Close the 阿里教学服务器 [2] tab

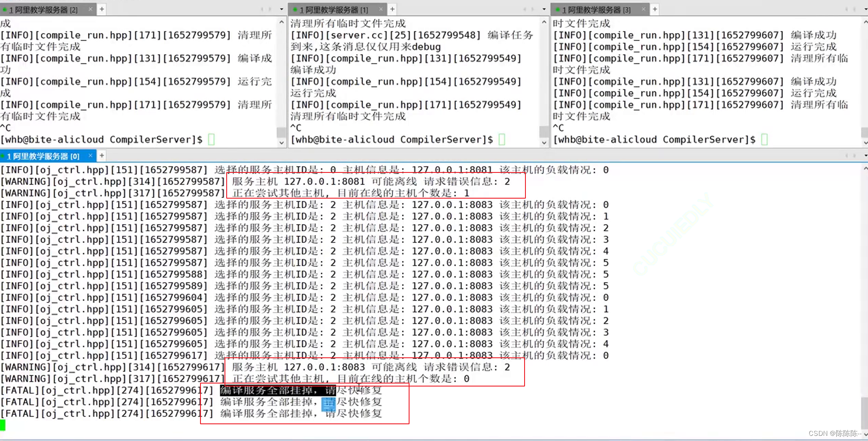(90, 9)
